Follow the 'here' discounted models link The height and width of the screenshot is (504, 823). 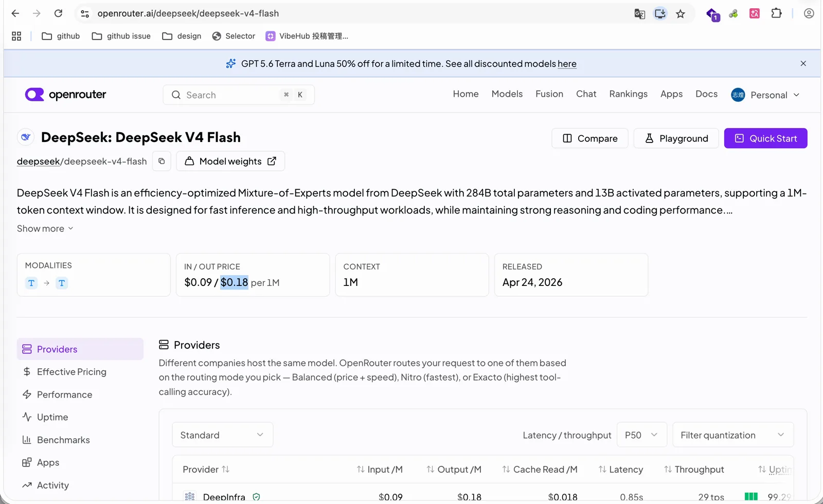tap(567, 64)
